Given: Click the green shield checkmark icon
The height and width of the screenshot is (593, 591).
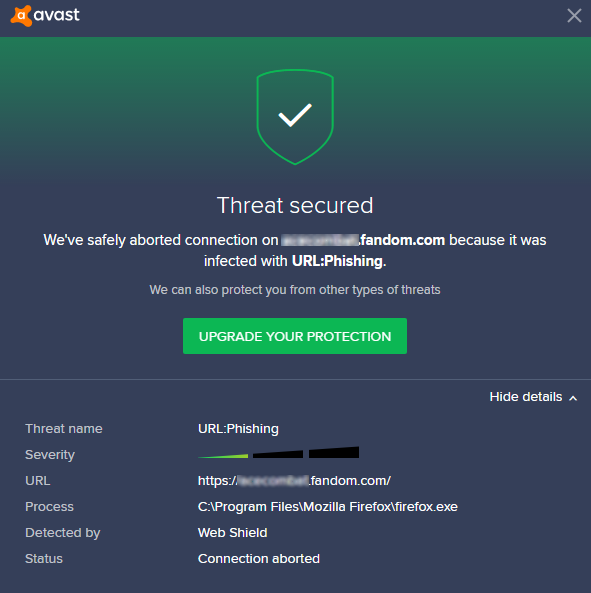Looking at the screenshot, I should point(295,117).
